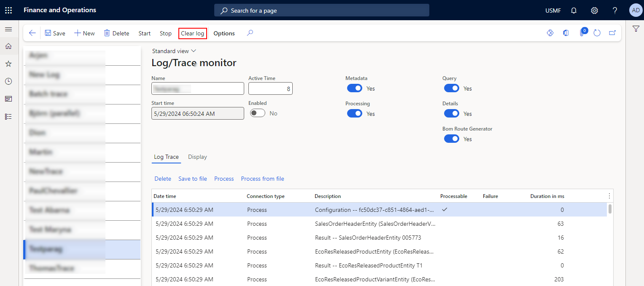
Task: Switch to the Display tab
Action: (197, 157)
